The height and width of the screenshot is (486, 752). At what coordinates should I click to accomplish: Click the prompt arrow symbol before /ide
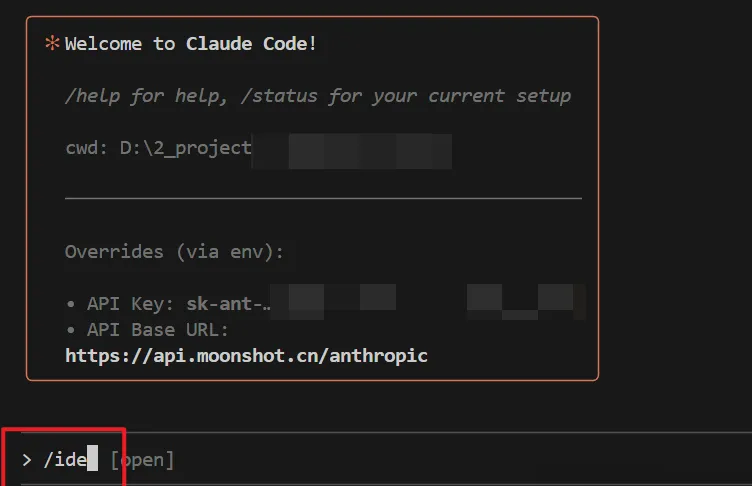27,460
